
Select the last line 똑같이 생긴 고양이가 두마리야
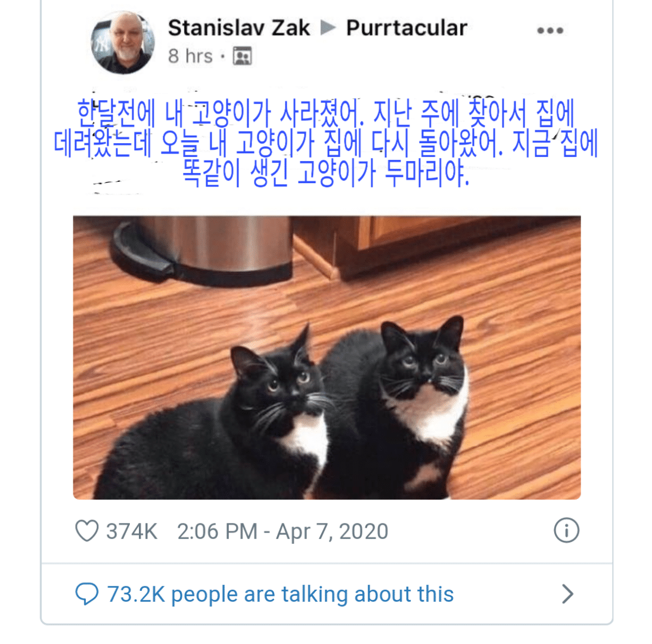pos(325,173)
